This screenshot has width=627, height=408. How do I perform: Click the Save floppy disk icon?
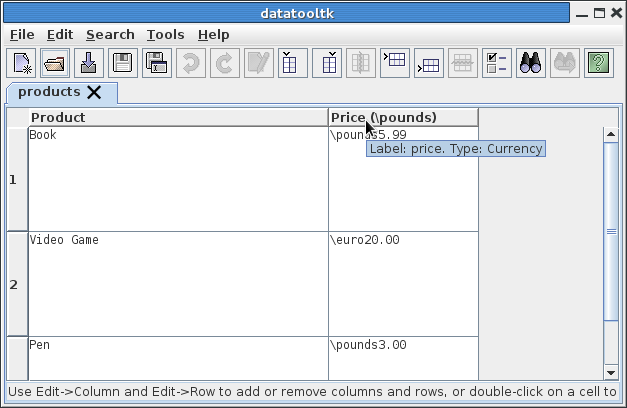[x=122, y=63]
